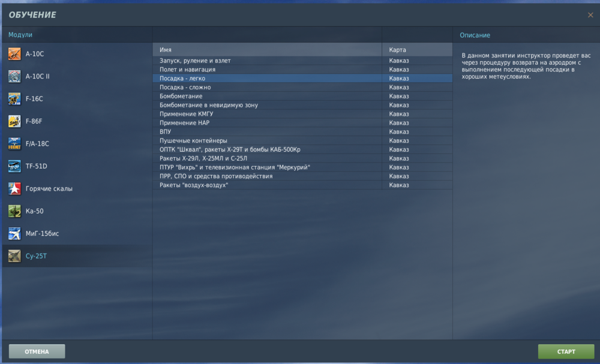
Task: Select the ВПУ lesson row
Action: [302, 131]
